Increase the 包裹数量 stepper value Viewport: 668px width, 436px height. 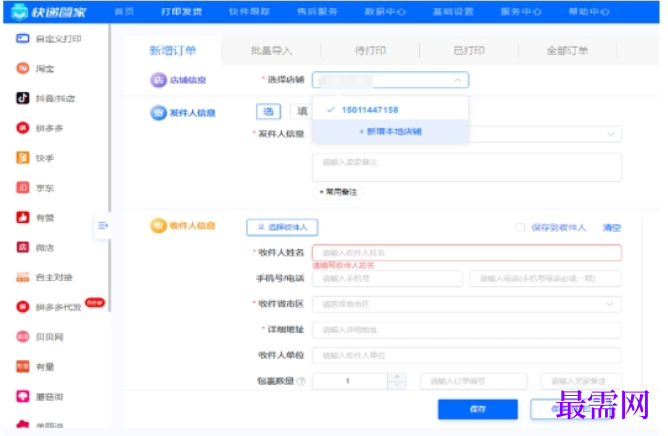(x=397, y=377)
